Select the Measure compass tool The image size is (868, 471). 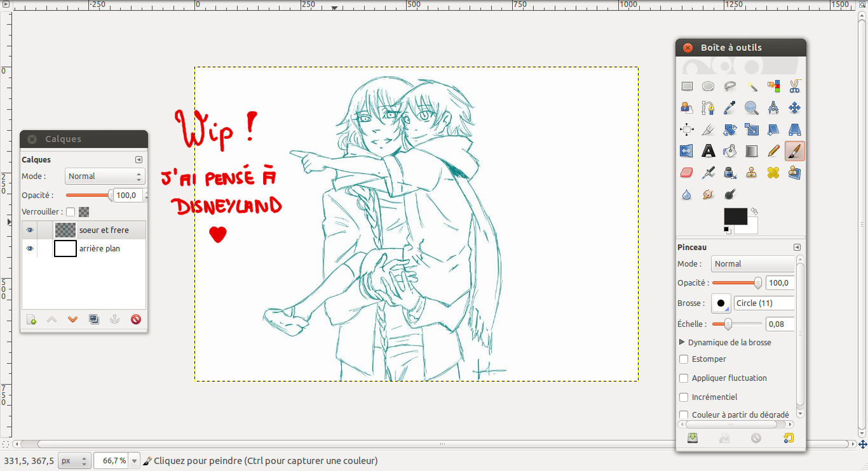[773, 108]
